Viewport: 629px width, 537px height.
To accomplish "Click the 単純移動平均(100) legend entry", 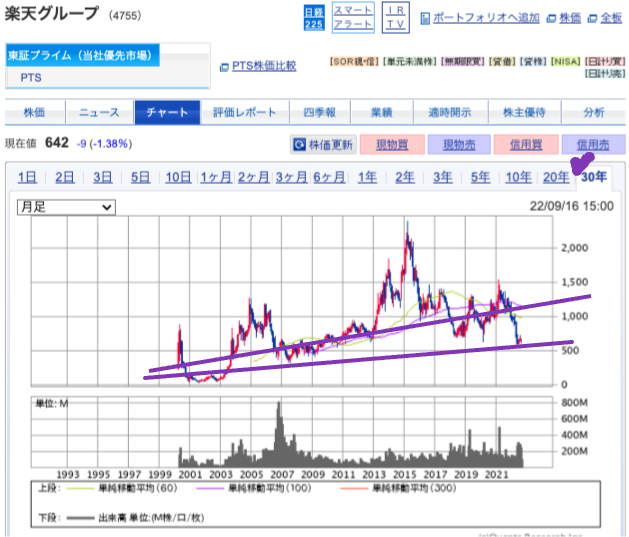I will click(x=254, y=488).
